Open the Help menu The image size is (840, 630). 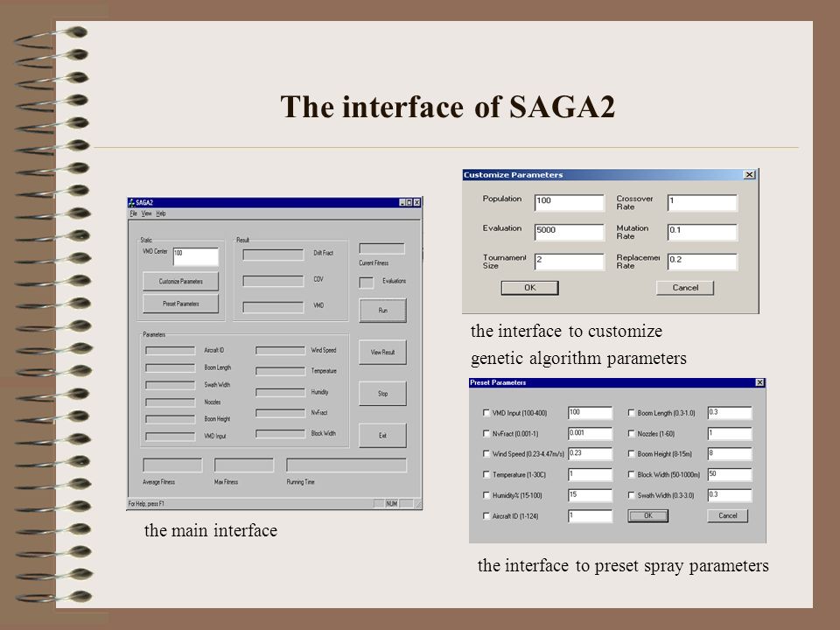161,213
